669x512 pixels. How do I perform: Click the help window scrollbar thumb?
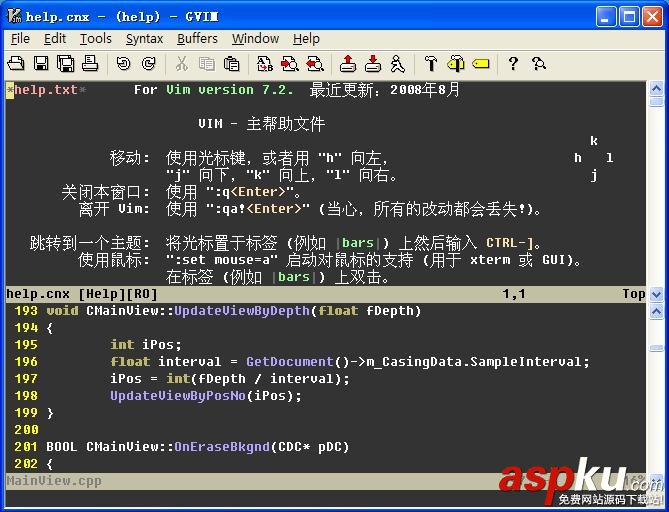[x=656, y=102]
